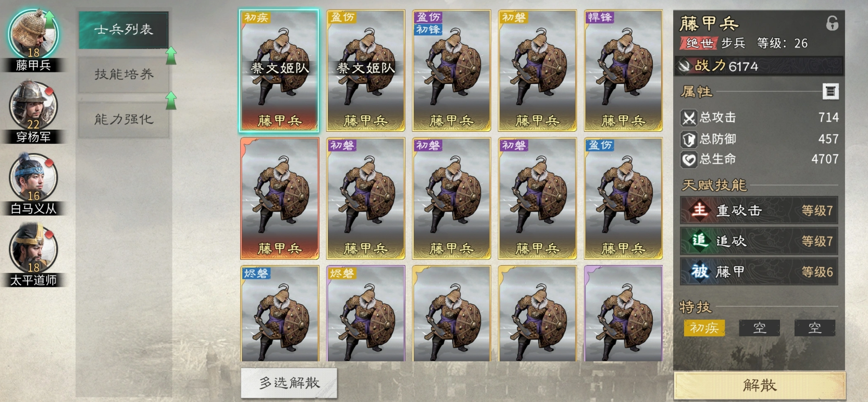The image size is (868, 402).
Task: Click the 总防御 shield icon
Action: pyautogui.click(x=689, y=139)
